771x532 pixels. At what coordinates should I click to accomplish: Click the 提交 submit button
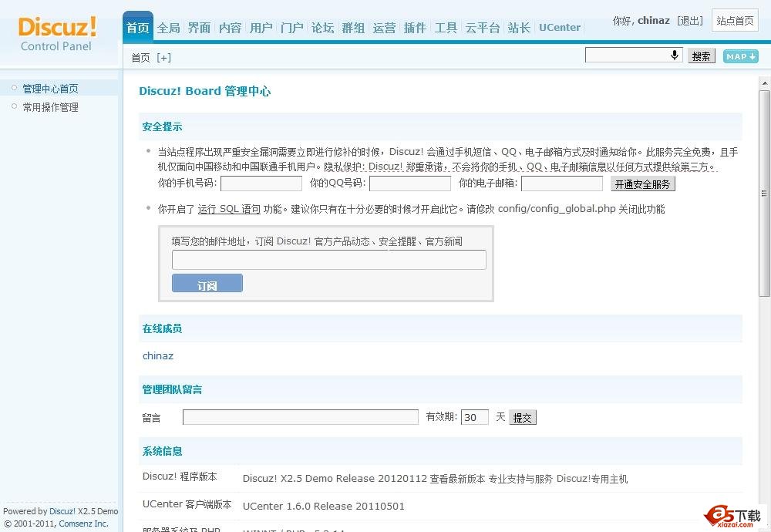coord(522,417)
